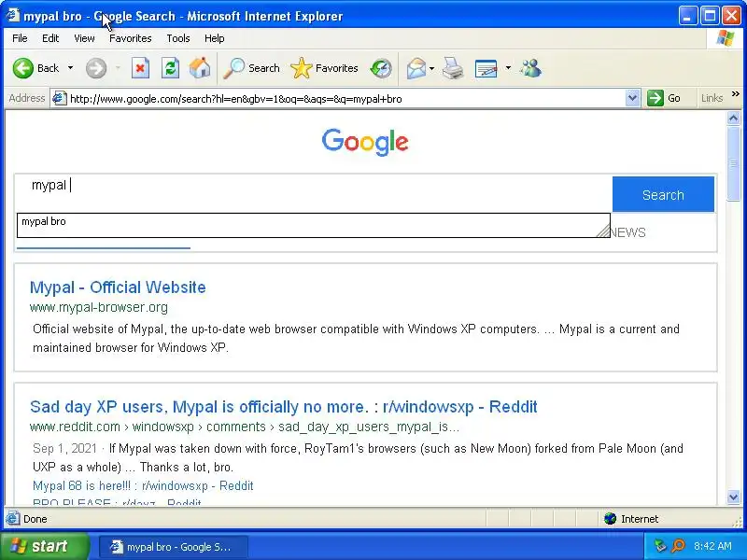Open the Windows Start button

coord(44,546)
